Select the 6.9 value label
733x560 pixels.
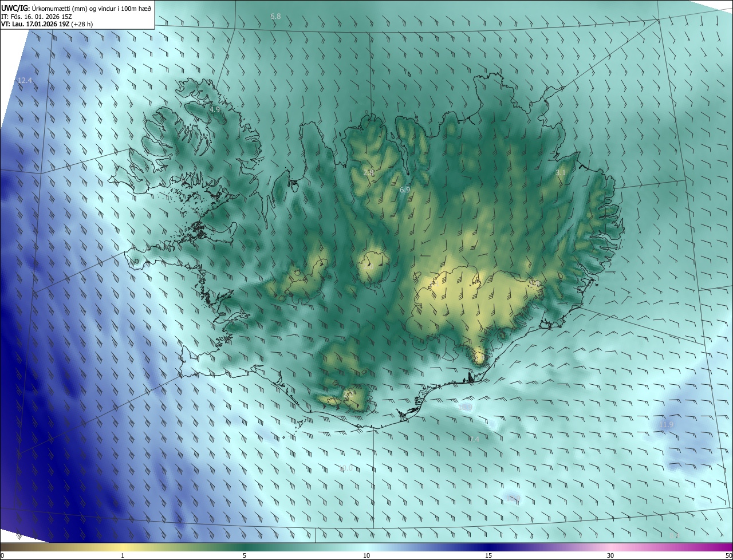(x=405, y=190)
